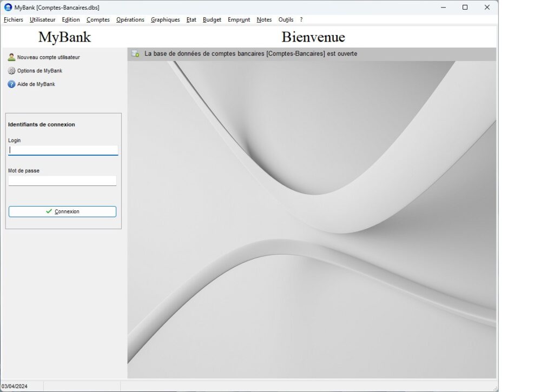This screenshot has height=392, width=554.
Task: Focus the Mot de passe field
Action: 62,181
